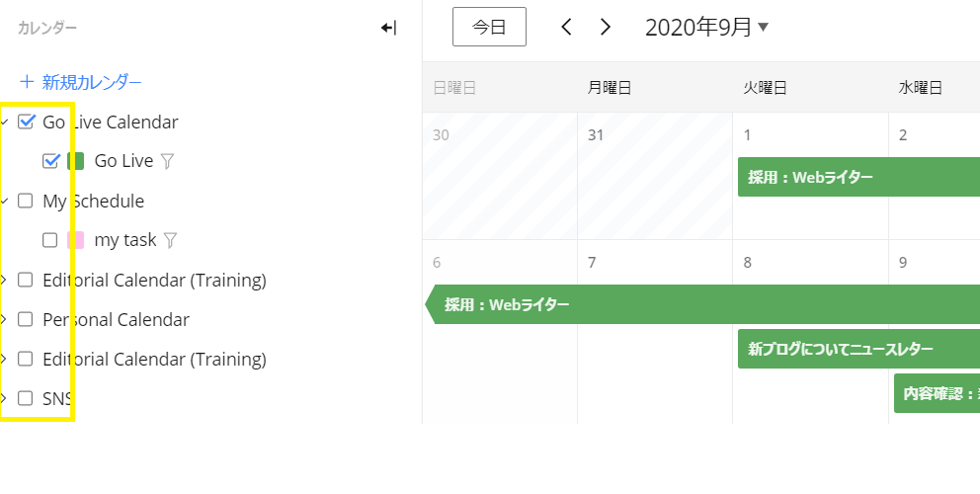Screen dimensions: 980x494
Task: Go to previous month with left chevron
Action: point(566,27)
